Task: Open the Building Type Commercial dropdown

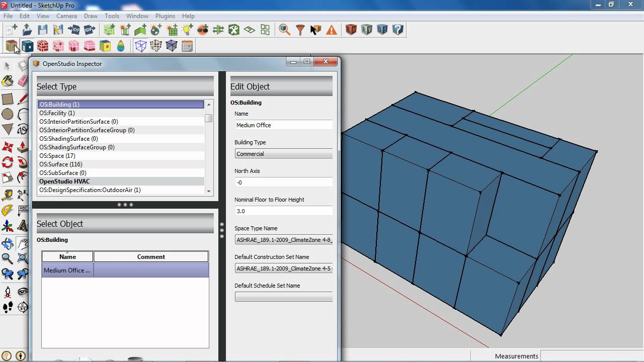Action: pos(284,154)
